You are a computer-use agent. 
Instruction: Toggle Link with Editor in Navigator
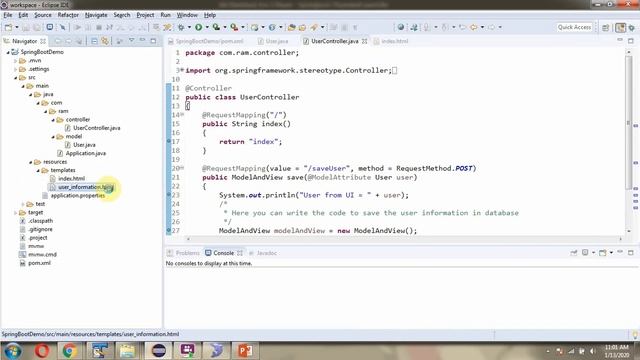pyautogui.click(x=105, y=41)
